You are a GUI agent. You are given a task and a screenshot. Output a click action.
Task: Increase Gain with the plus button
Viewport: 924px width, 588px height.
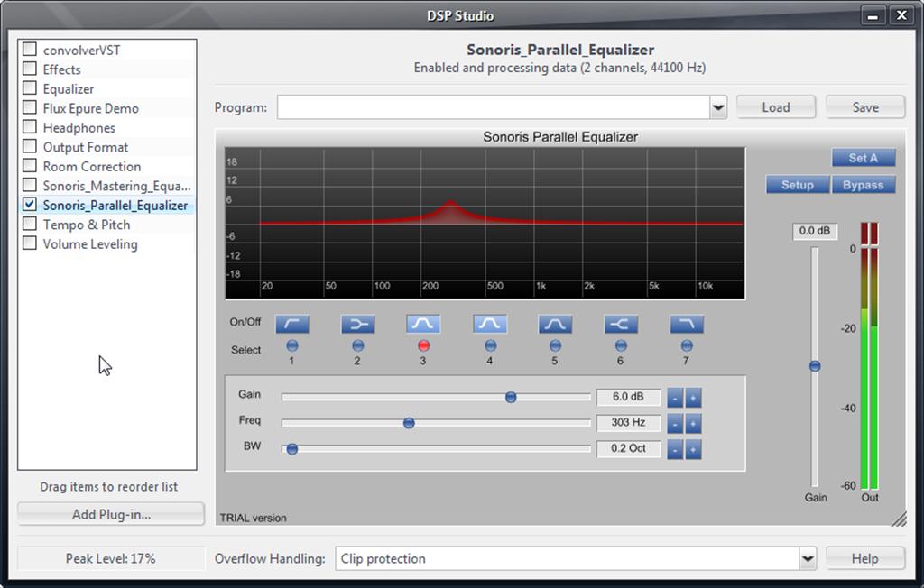(693, 398)
